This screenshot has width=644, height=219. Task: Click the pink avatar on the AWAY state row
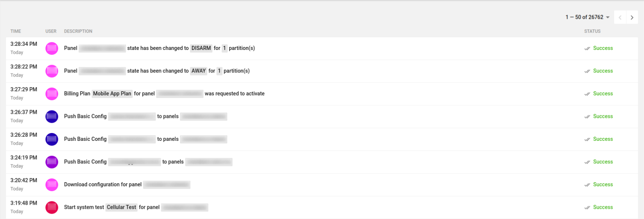tap(51, 71)
